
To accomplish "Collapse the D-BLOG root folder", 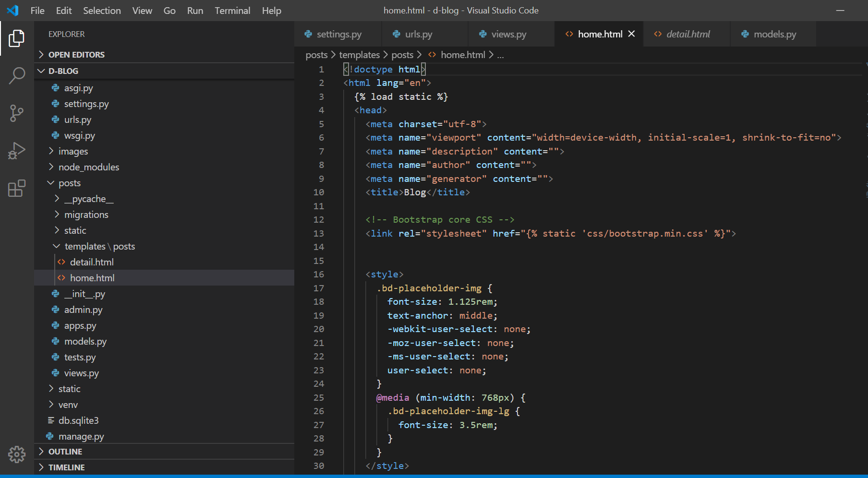I will coord(41,71).
